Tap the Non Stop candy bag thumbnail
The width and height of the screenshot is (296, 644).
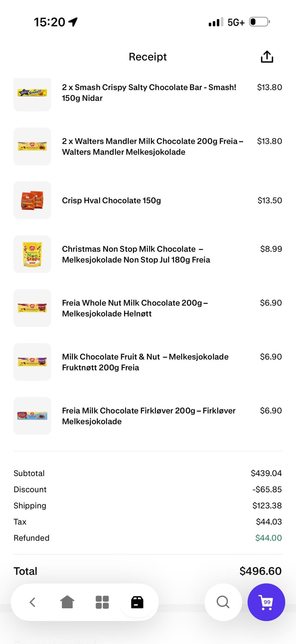32,254
